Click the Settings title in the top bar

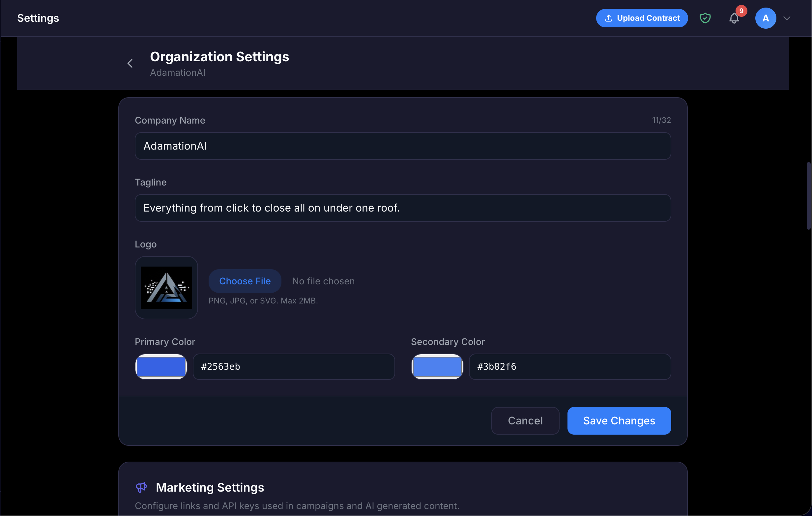click(38, 18)
